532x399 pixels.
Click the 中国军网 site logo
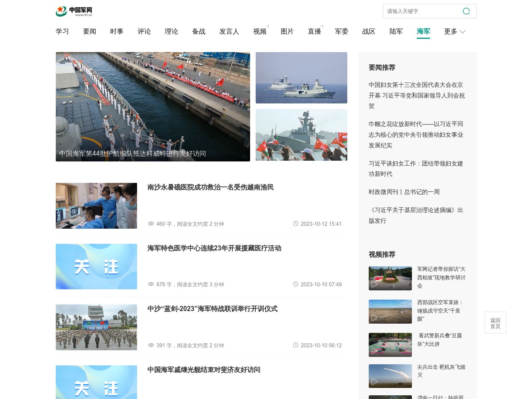point(74,11)
